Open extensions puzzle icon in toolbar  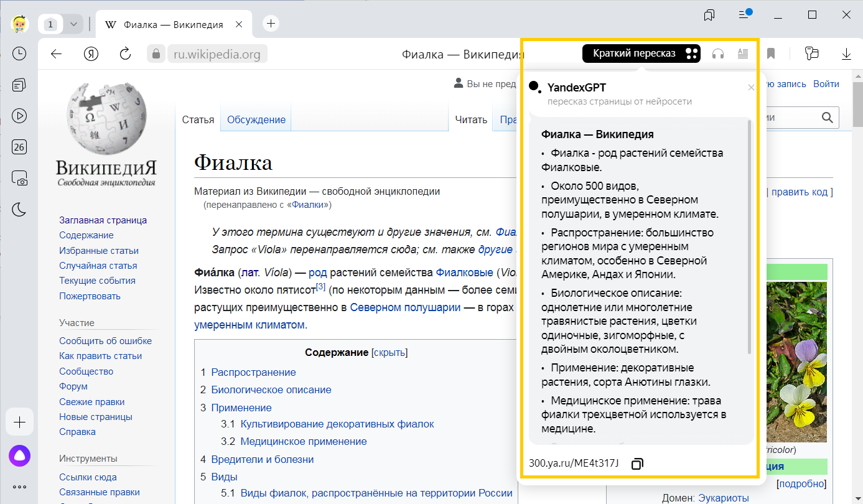click(x=811, y=54)
